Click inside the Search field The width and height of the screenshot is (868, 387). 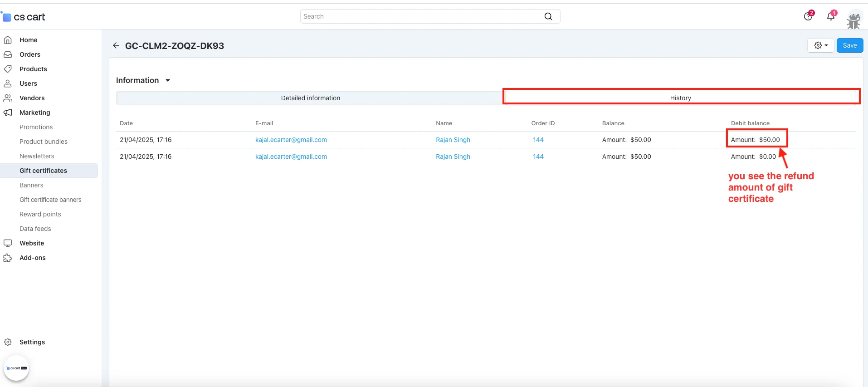(422, 16)
